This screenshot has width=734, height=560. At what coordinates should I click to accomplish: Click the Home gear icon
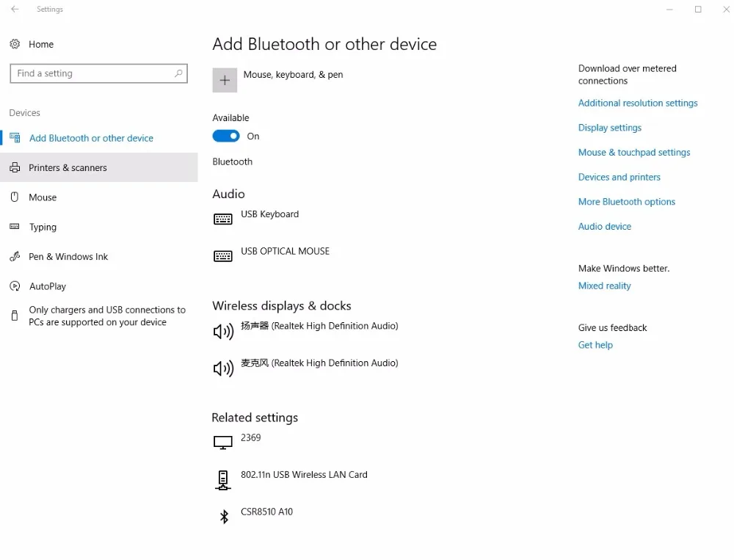(15, 44)
